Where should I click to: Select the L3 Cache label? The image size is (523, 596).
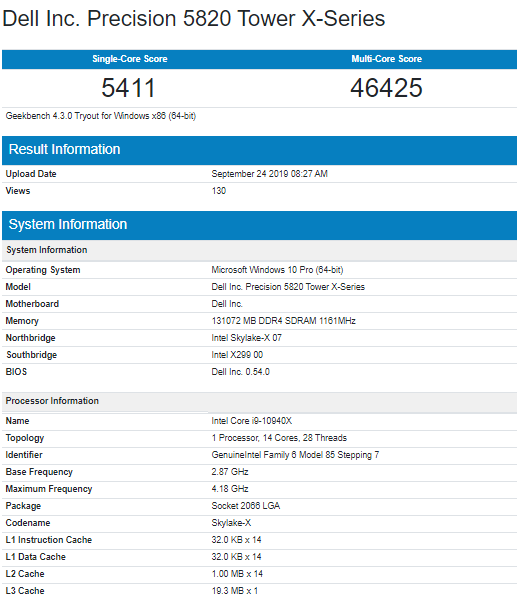coord(25,591)
